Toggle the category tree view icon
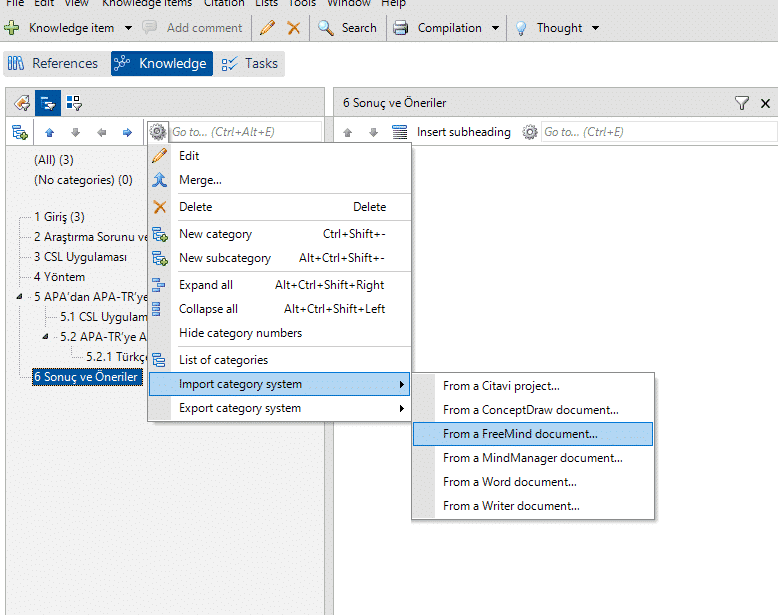Screen dimensions: 778x615 click(x=48, y=103)
